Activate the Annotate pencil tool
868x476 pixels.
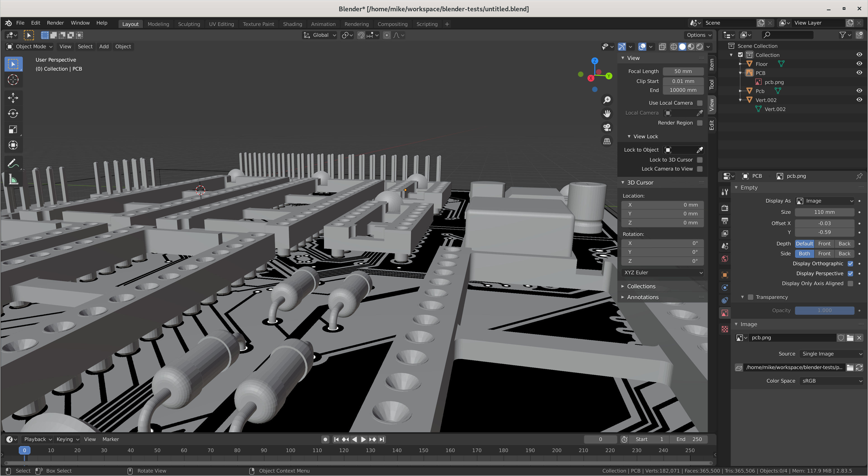click(13, 163)
